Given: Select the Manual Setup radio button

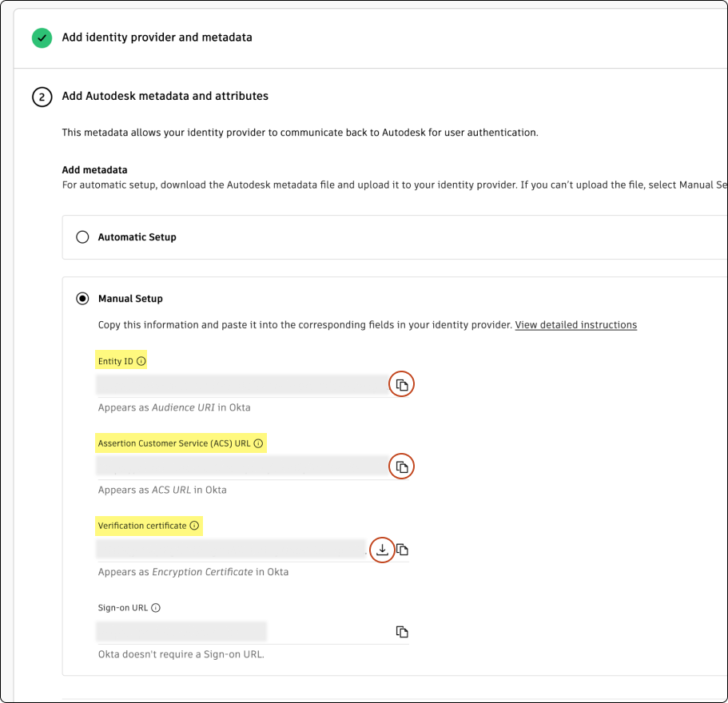Looking at the screenshot, I should coord(82,299).
